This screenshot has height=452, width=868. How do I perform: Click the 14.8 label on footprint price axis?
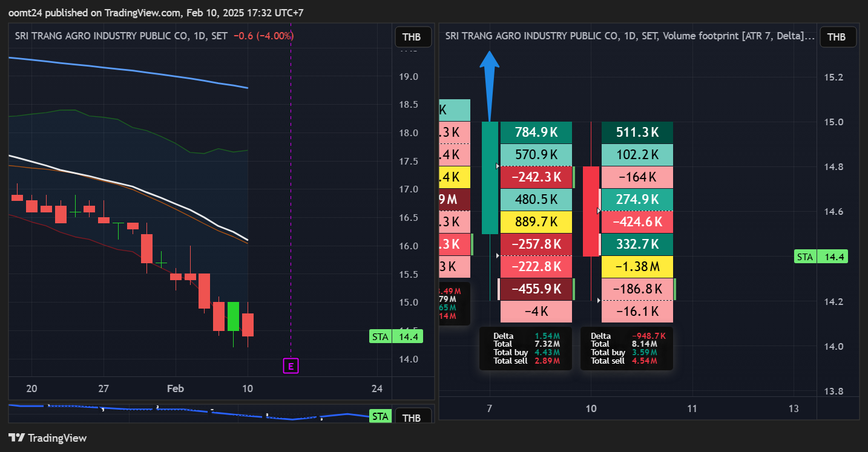click(x=833, y=167)
